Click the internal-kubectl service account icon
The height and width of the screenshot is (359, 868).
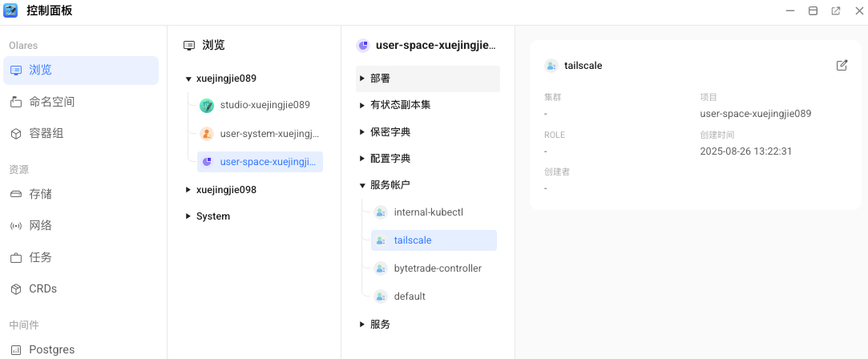click(x=381, y=212)
